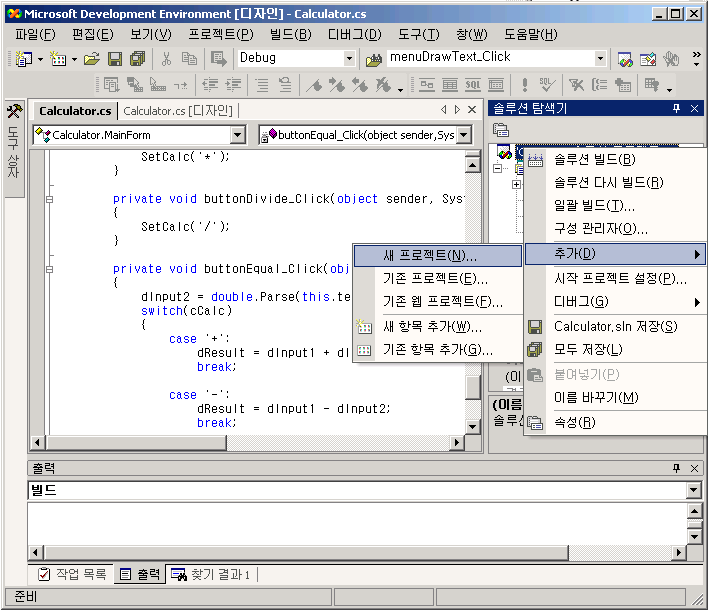This screenshot has height=610, width=708.
Task: Switch to Calculator.cs [디자인] tab
Action: click(x=178, y=111)
